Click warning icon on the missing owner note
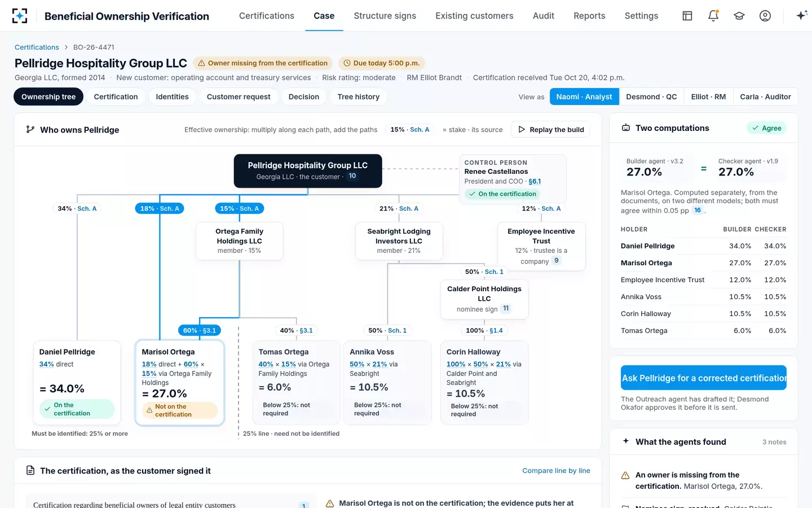The height and width of the screenshot is (508, 812). coord(625,475)
